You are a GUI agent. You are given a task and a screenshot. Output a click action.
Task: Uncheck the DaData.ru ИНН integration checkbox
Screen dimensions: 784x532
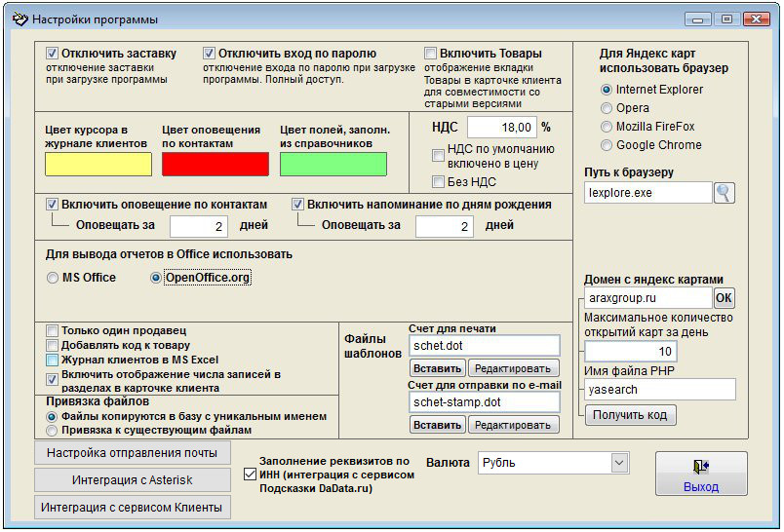[250, 475]
